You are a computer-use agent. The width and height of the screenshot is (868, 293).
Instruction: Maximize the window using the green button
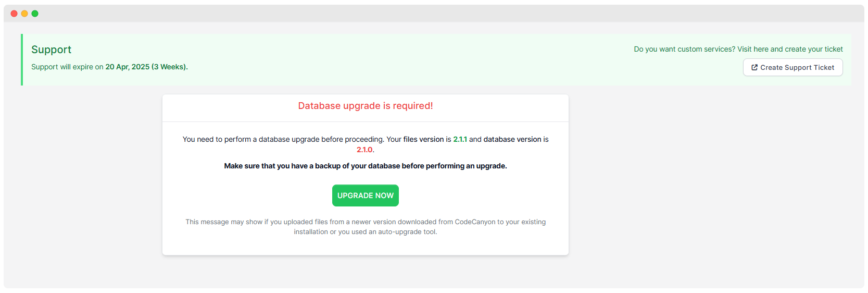[35, 14]
